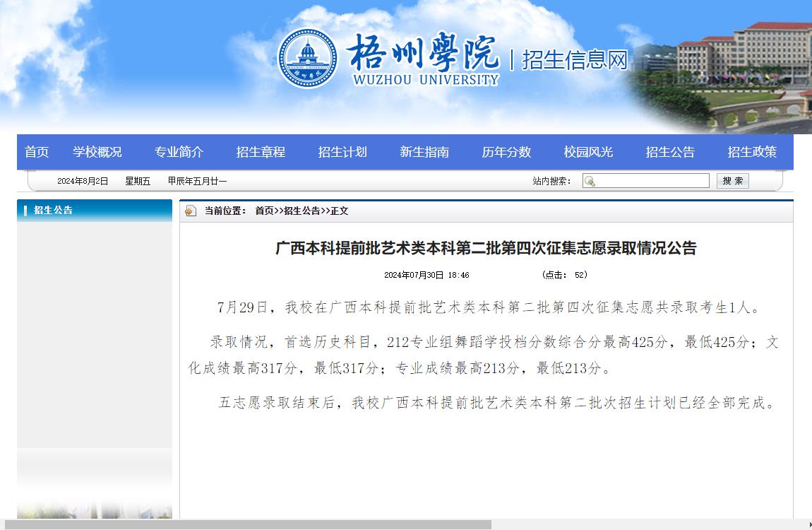
Task: Click the magnifier icon in search box
Action: click(x=590, y=181)
